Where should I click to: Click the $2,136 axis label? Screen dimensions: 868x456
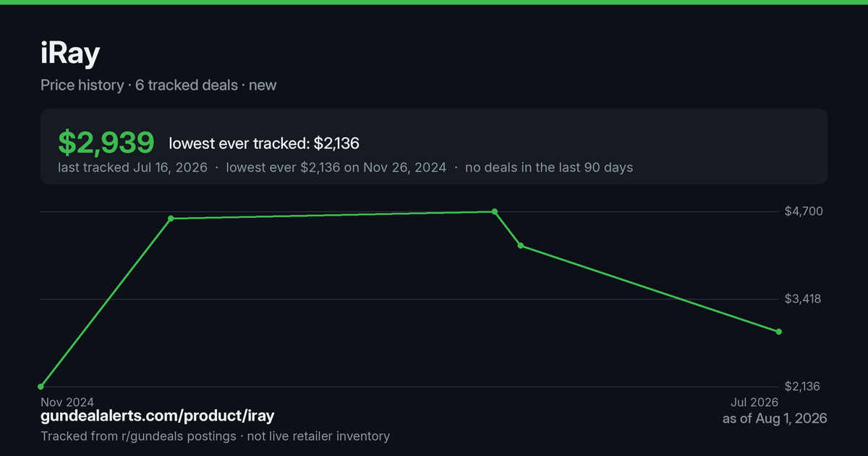click(803, 387)
